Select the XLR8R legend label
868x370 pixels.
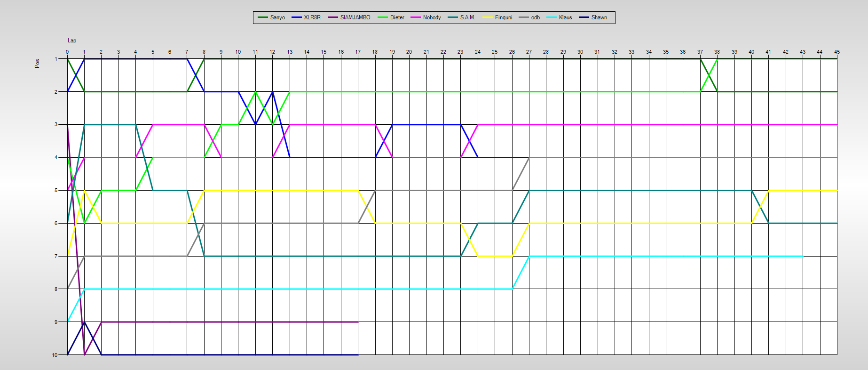pos(312,17)
